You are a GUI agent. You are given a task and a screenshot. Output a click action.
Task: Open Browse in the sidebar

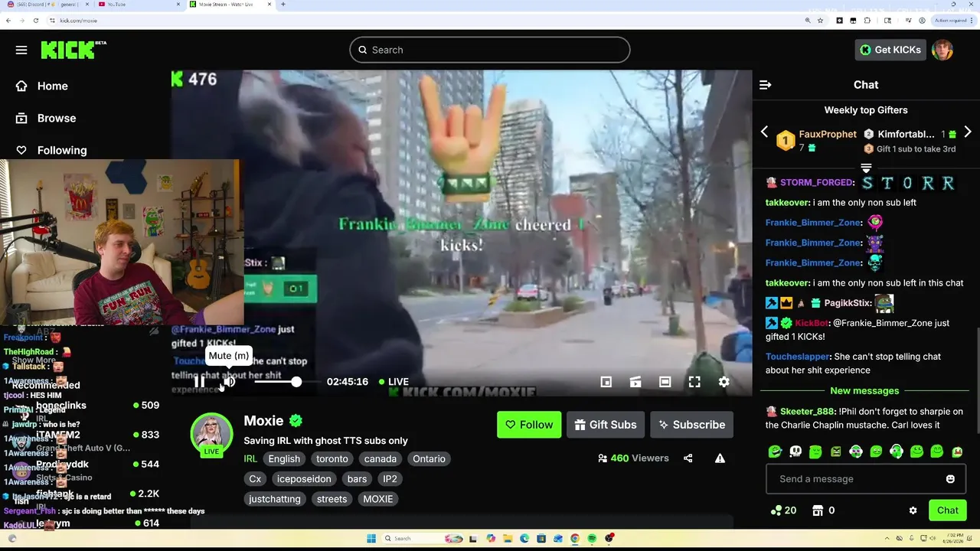coord(56,119)
